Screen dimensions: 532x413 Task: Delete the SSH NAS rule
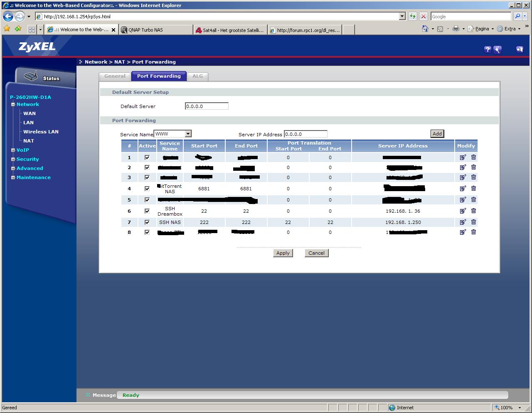[x=473, y=222]
